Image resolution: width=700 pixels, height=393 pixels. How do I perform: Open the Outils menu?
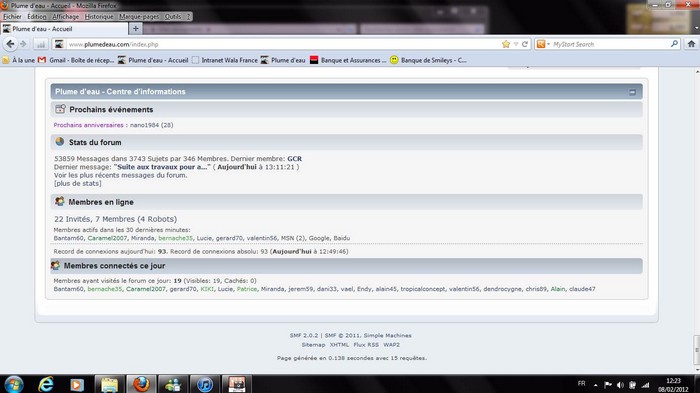point(173,17)
